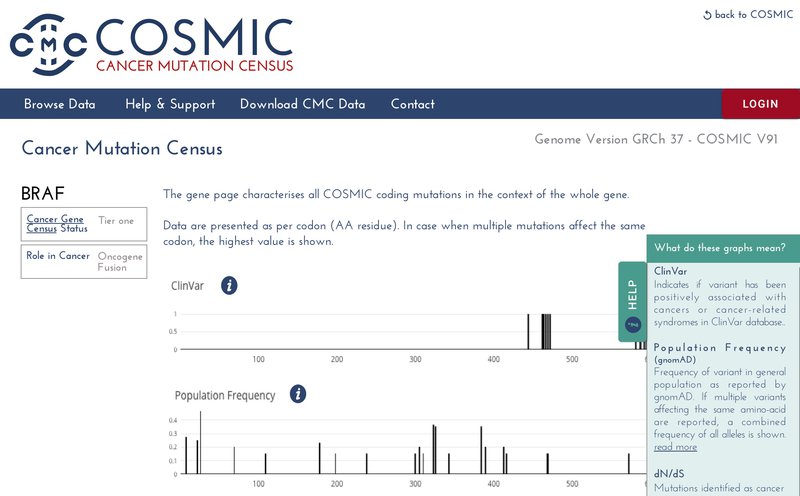This screenshot has width=800, height=496.
Task: Open the Cancer Gene Census link
Action: 54,223
